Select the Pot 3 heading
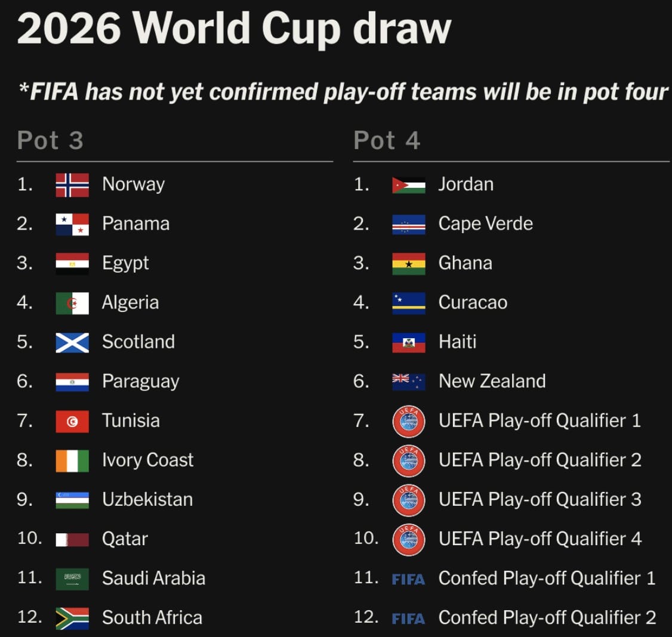 point(50,141)
